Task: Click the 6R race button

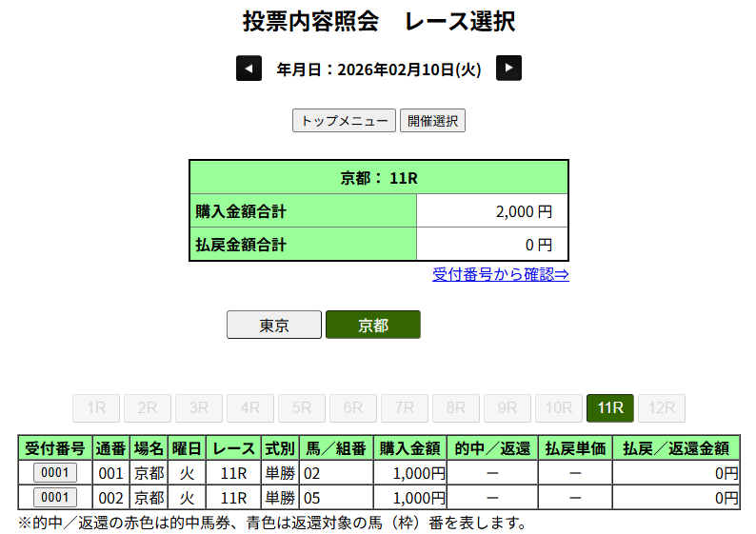Action: coord(353,408)
